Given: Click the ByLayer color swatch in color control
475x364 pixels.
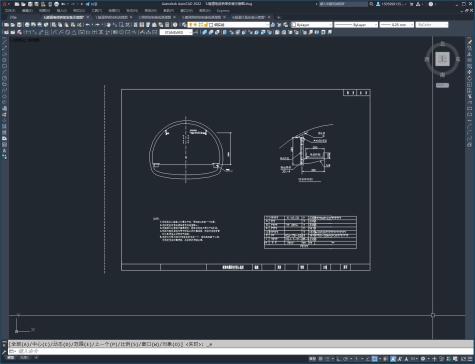Looking at the screenshot, I should pyautogui.click(x=294, y=25).
